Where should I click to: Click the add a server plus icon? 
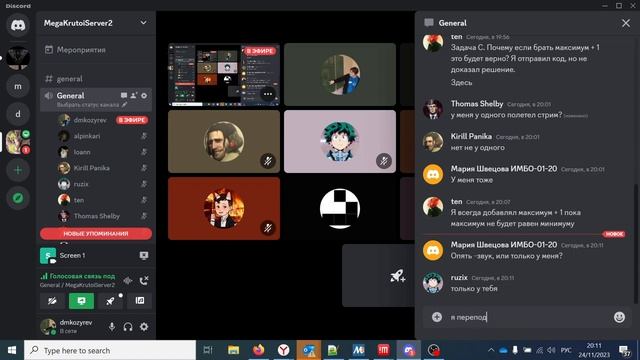[18, 170]
